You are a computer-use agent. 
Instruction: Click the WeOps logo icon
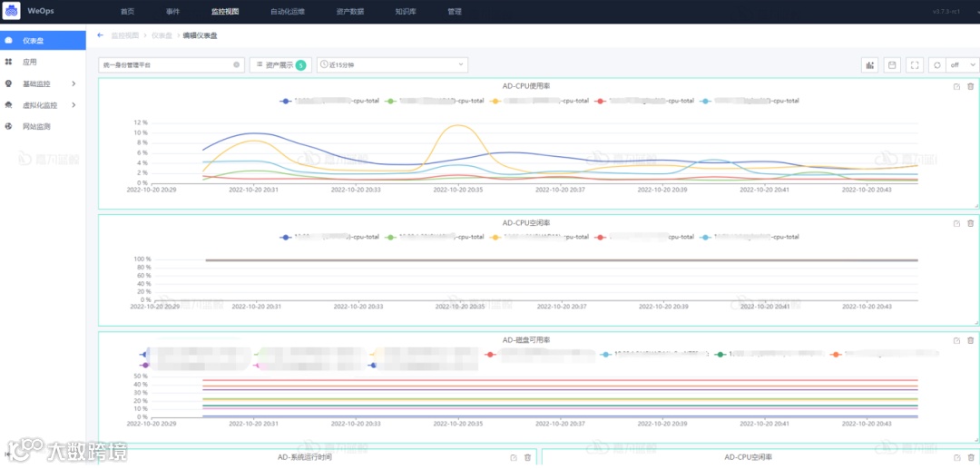point(12,11)
